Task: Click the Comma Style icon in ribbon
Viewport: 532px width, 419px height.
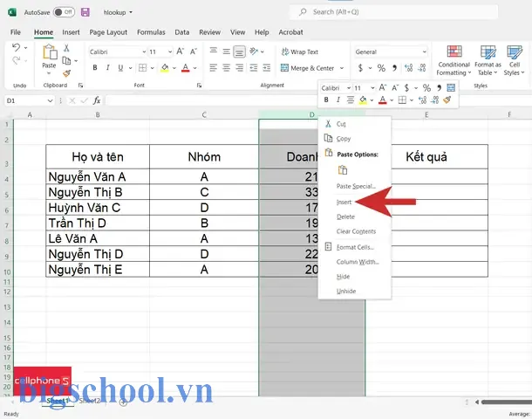Action: tap(394, 68)
